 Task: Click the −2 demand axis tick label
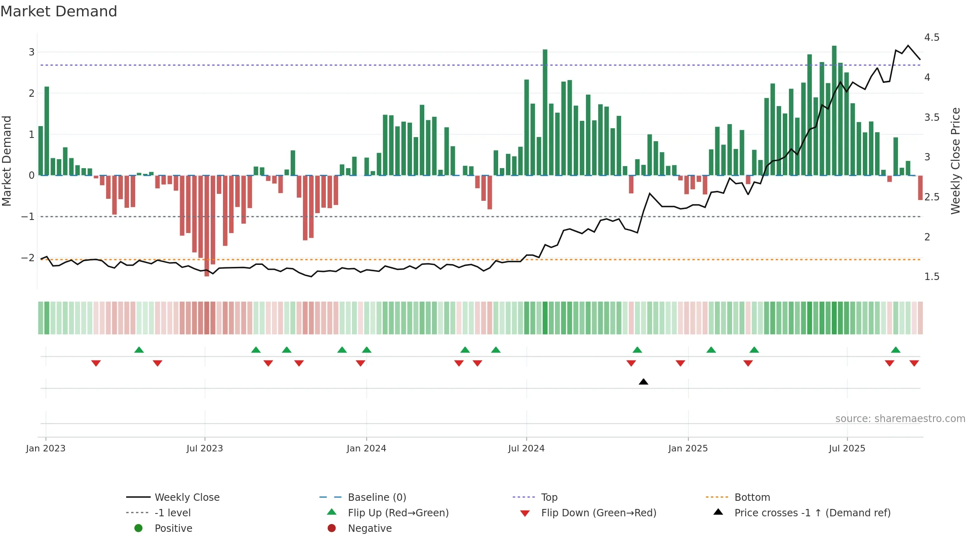pos(28,258)
